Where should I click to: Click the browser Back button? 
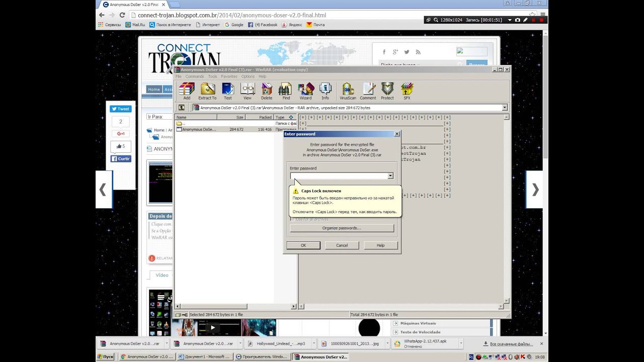point(102,15)
